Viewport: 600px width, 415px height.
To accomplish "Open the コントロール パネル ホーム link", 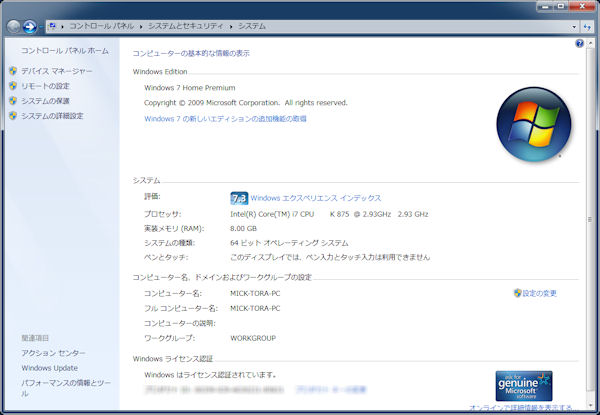I will 65,50.
